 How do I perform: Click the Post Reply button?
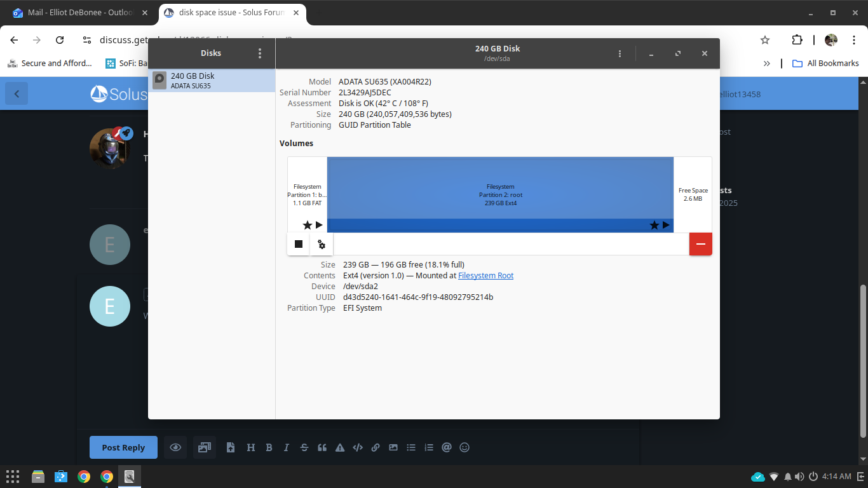point(123,447)
